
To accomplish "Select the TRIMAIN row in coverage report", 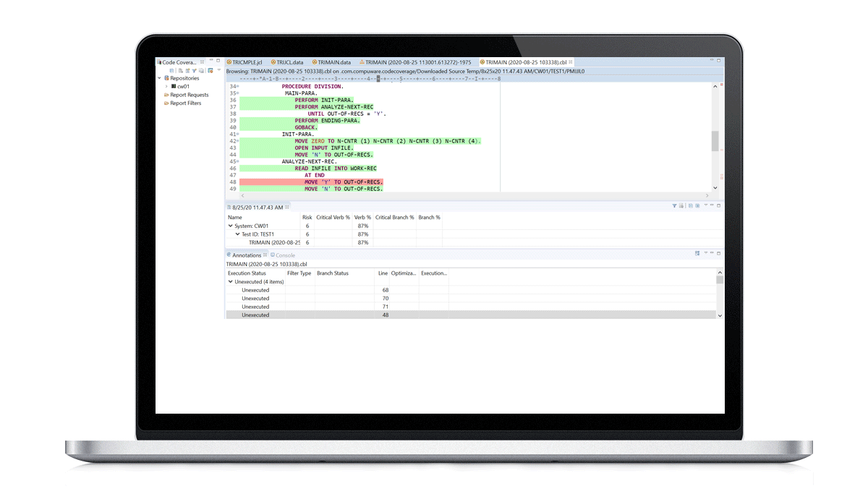I will point(273,243).
